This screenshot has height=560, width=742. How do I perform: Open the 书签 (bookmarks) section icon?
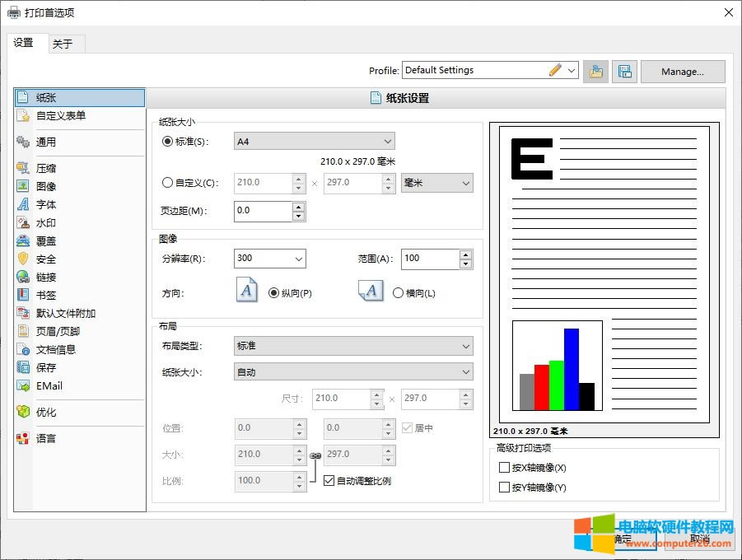23,295
